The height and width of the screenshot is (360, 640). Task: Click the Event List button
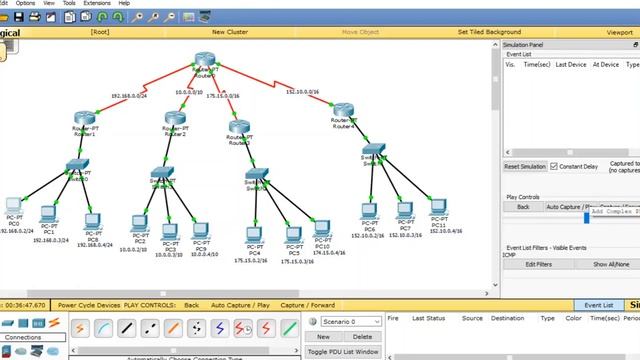599,305
